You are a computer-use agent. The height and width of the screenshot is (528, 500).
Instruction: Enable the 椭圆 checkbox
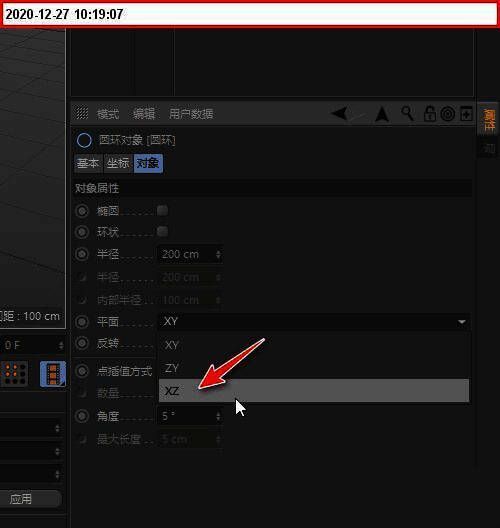click(162, 211)
